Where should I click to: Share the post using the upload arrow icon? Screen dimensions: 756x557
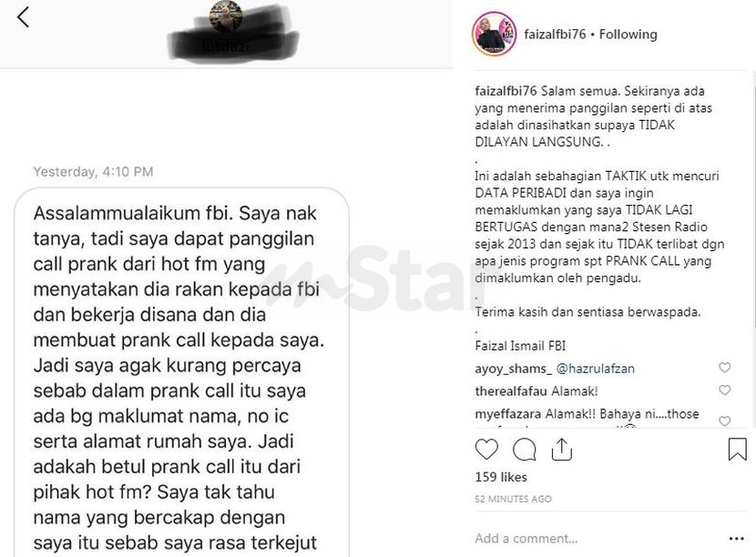(x=562, y=449)
